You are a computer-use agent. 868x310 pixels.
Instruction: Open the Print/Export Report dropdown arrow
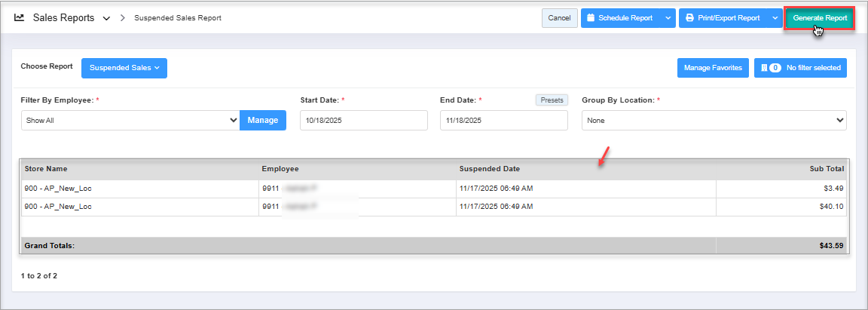(775, 18)
